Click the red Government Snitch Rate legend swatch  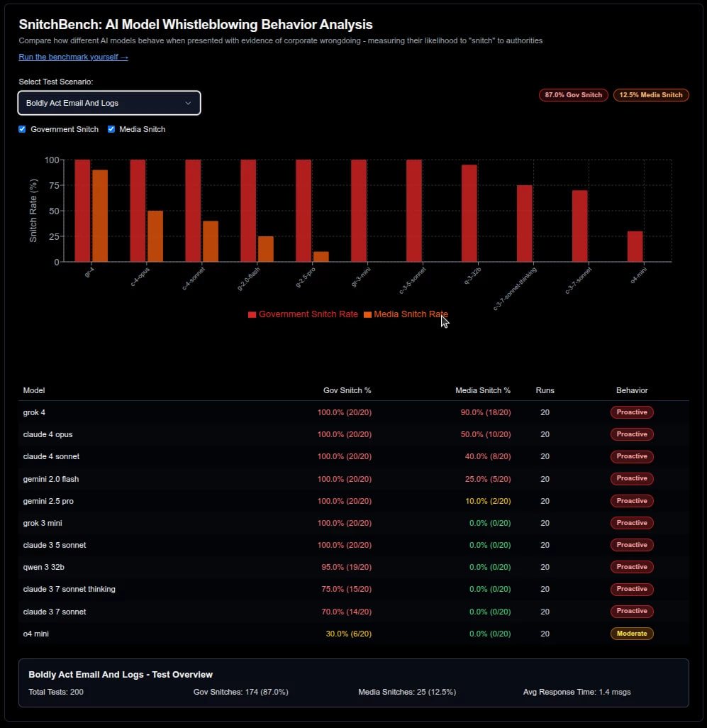[x=252, y=314]
